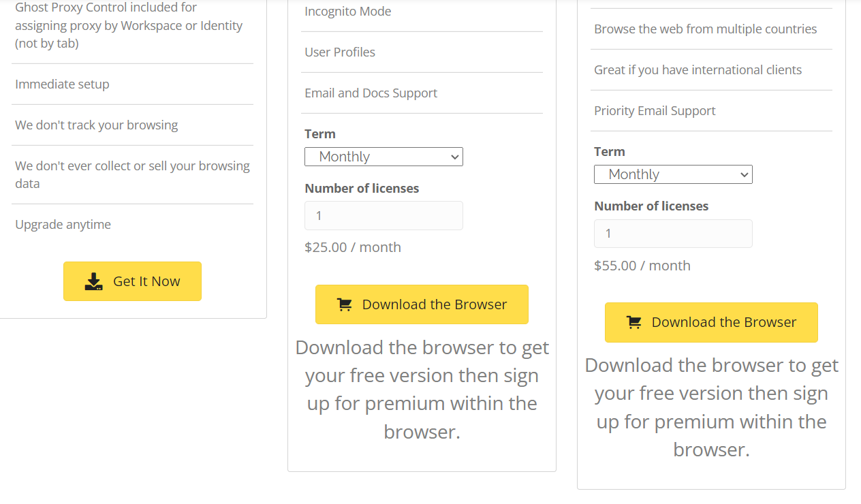Click the $25.00 per month price text

pos(353,247)
